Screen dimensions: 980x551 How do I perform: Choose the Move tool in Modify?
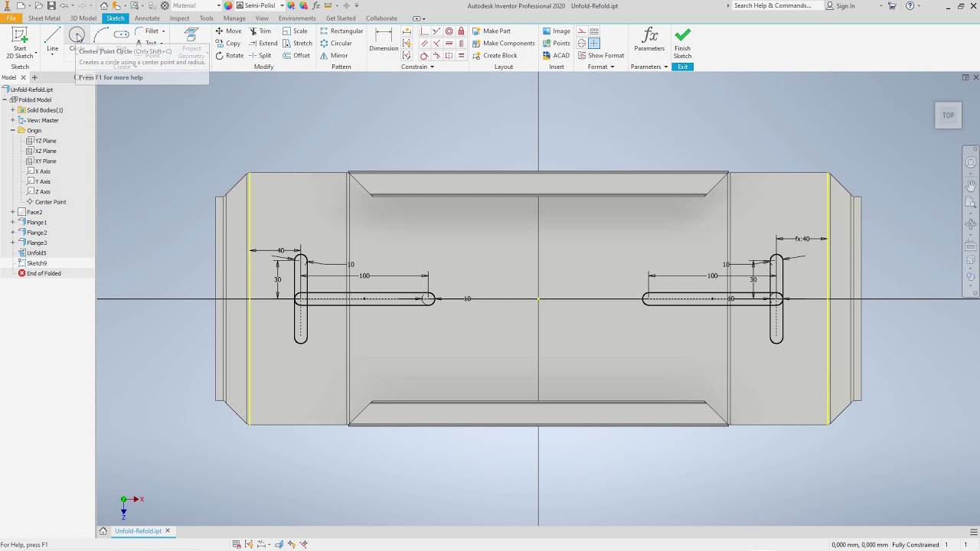[x=228, y=31]
